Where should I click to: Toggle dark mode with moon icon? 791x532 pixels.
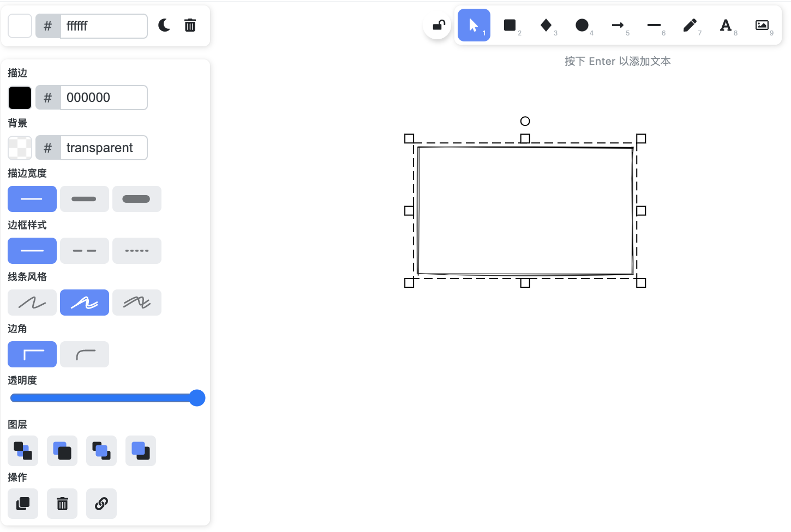(164, 25)
